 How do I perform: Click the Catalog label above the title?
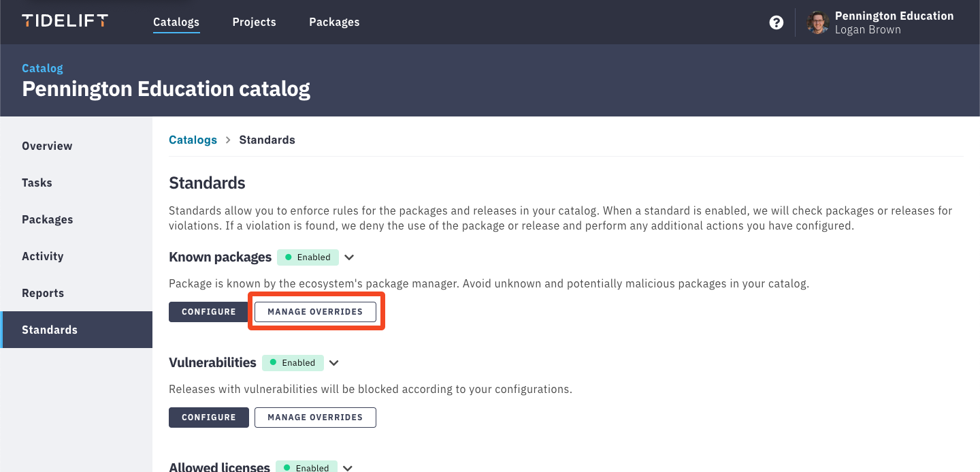pos(42,68)
